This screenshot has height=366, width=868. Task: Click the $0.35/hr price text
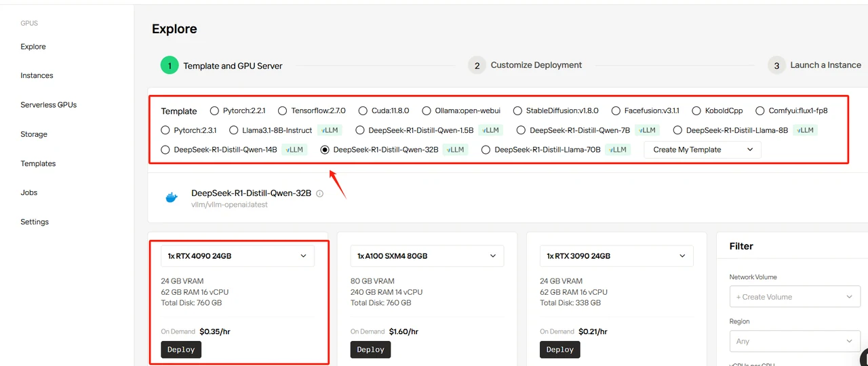tap(215, 331)
